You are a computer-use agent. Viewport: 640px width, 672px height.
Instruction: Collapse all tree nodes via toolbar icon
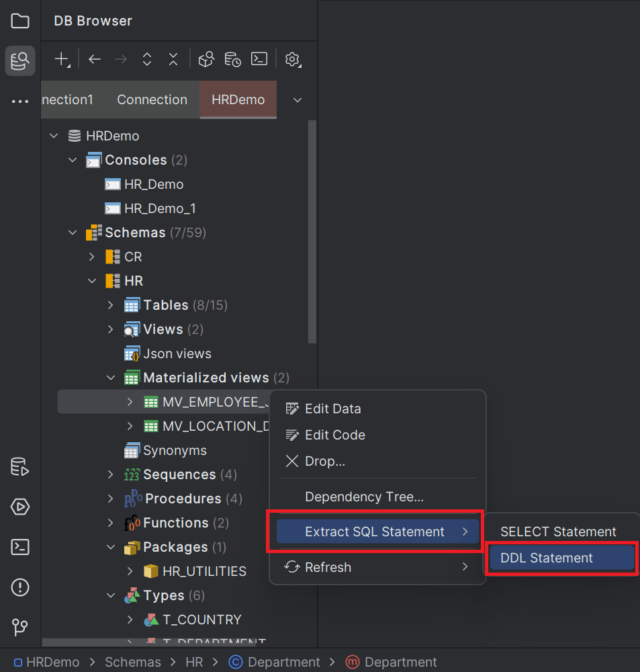(173, 59)
